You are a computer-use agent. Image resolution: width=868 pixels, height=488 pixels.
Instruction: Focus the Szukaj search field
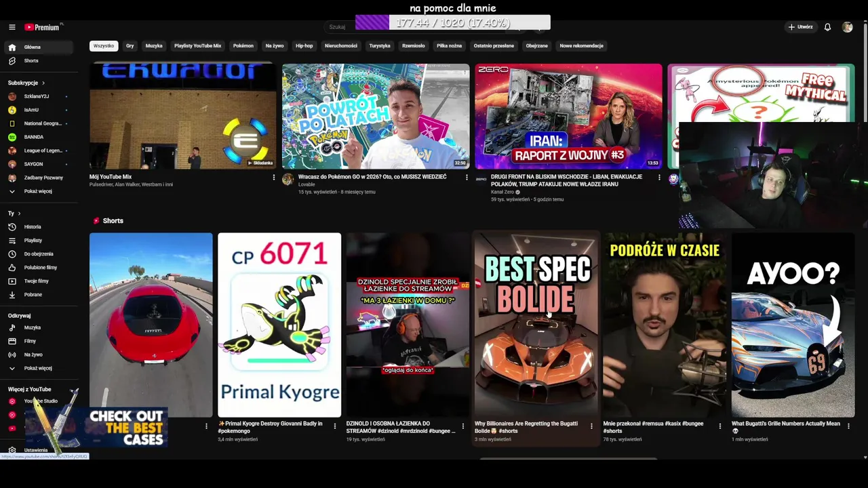tap(339, 27)
